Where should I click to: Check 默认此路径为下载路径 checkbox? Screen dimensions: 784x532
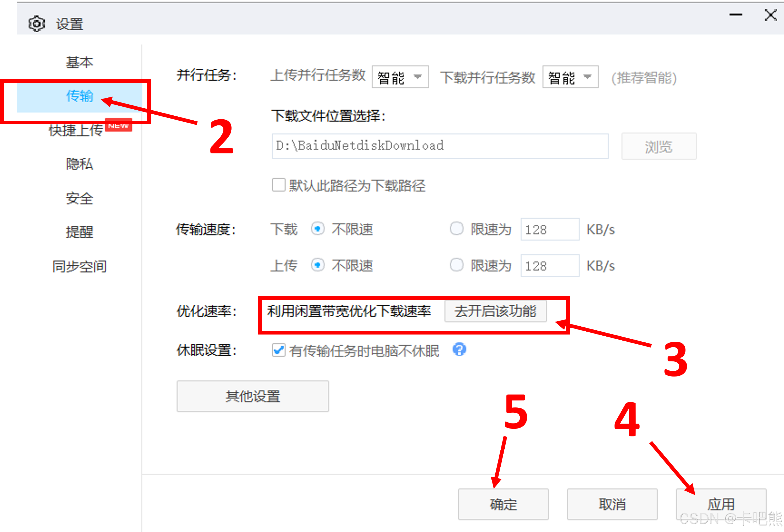279,185
